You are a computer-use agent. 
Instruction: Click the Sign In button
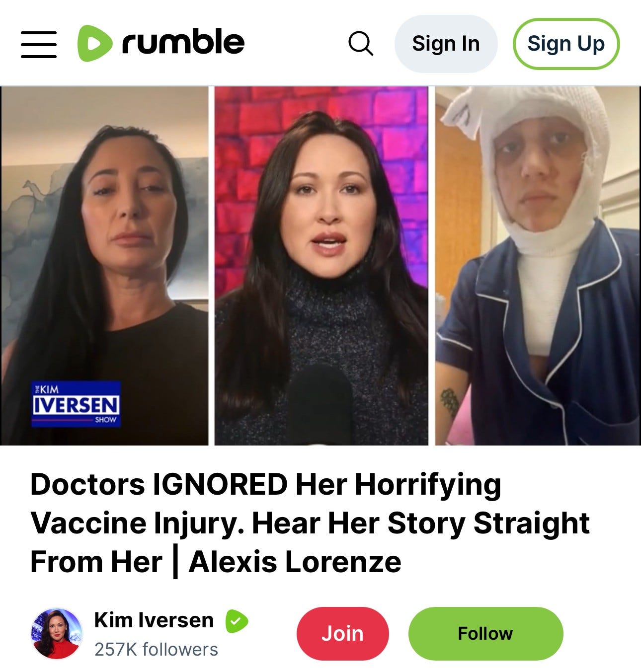[446, 44]
